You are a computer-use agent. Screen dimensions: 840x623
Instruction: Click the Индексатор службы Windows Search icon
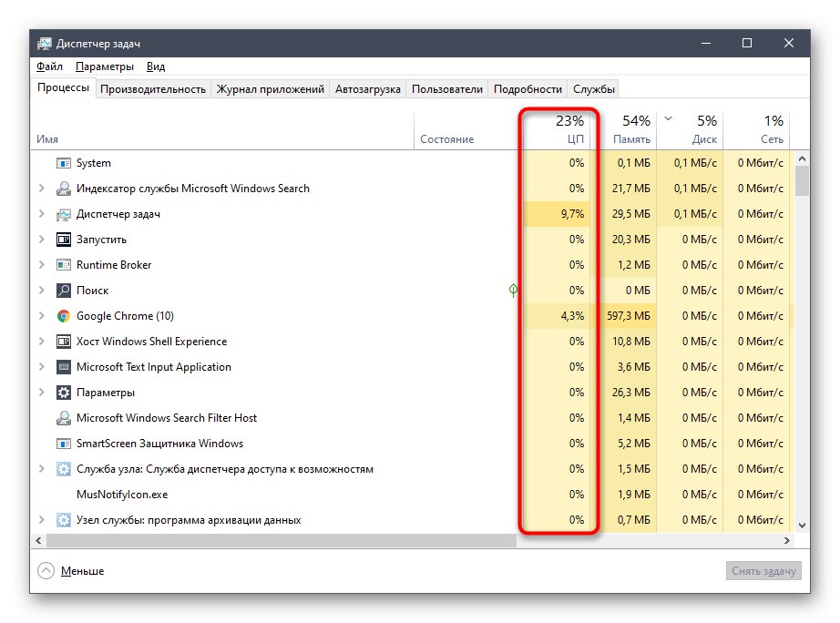click(63, 189)
